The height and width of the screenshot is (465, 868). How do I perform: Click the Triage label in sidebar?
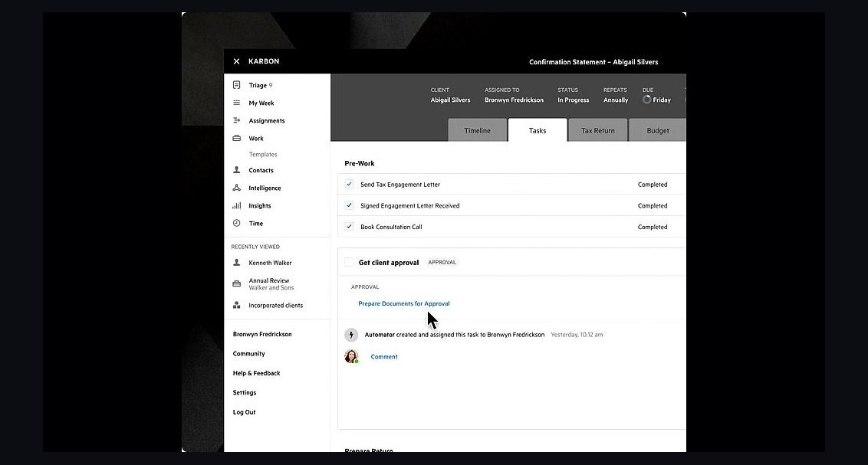point(258,85)
